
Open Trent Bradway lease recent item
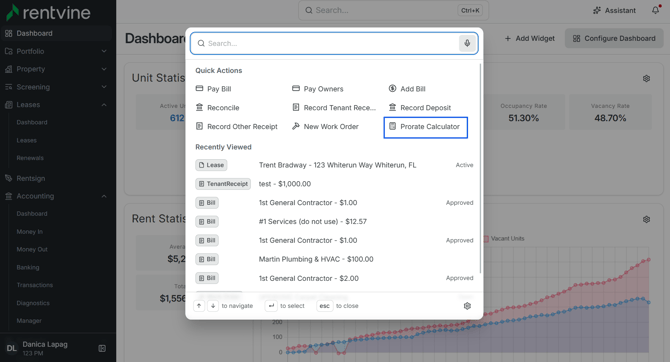point(334,165)
